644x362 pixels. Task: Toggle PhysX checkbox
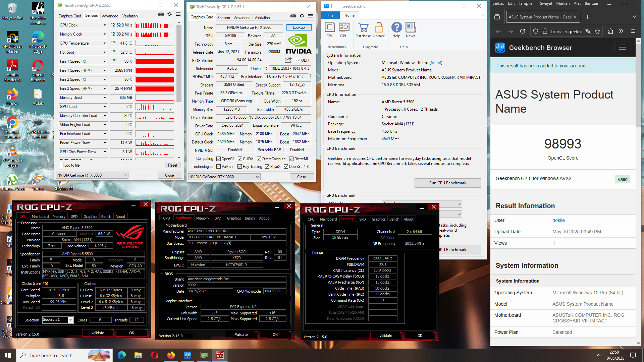[267, 167]
